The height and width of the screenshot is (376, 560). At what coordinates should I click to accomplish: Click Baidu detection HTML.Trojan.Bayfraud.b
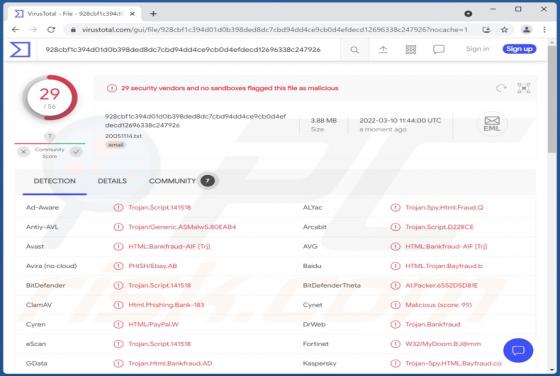pyautogui.click(x=444, y=266)
